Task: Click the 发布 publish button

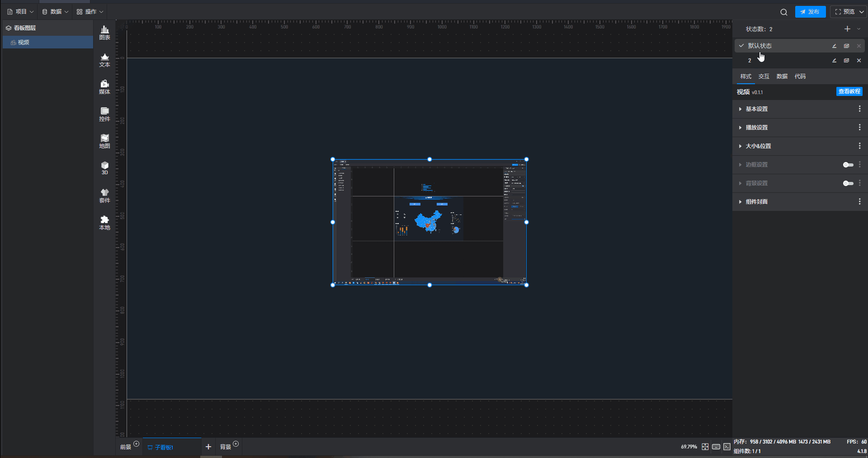Action: click(810, 12)
